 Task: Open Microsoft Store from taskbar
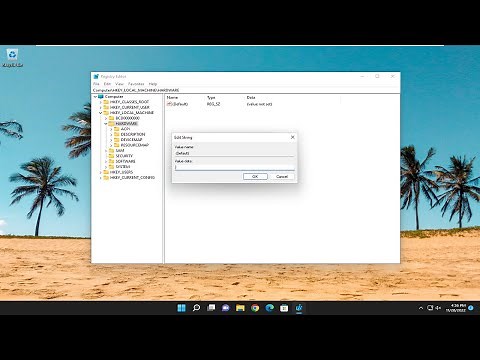click(x=284, y=308)
